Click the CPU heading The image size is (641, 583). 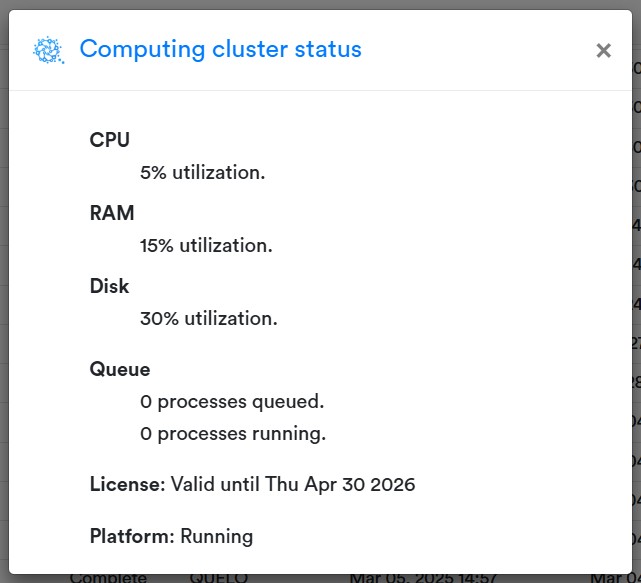coord(110,140)
